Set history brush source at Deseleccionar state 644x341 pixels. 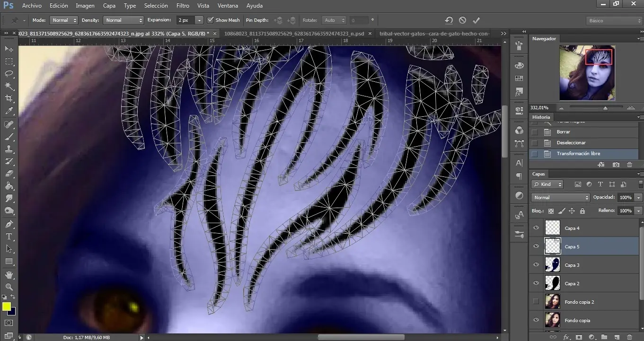coord(535,143)
